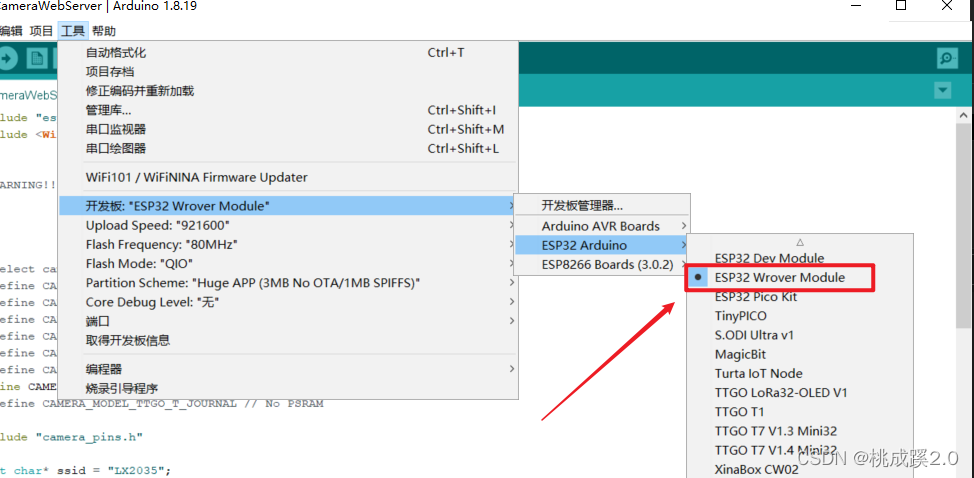974x478 pixels.
Task: Click 取得开发板信息 entry
Action: point(288,341)
